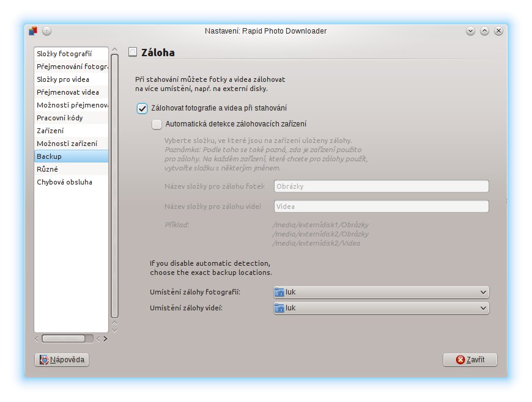Click the text 'Umístění zálohy videí:'

point(187,308)
